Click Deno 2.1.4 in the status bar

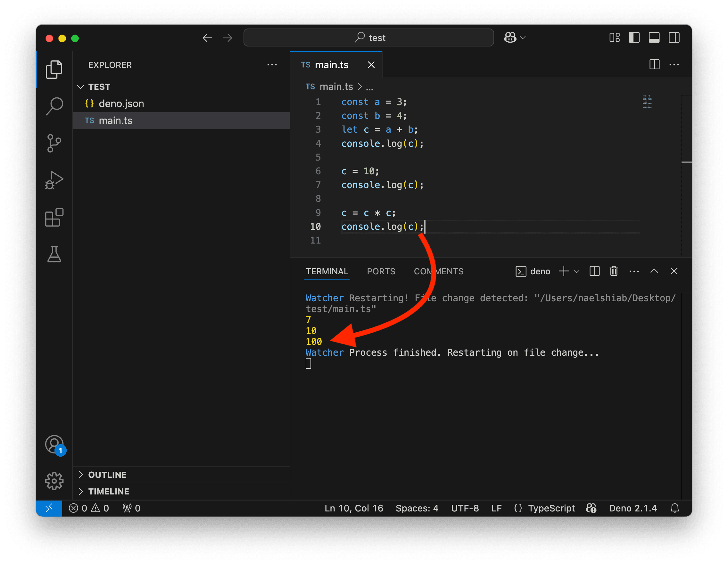633,508
